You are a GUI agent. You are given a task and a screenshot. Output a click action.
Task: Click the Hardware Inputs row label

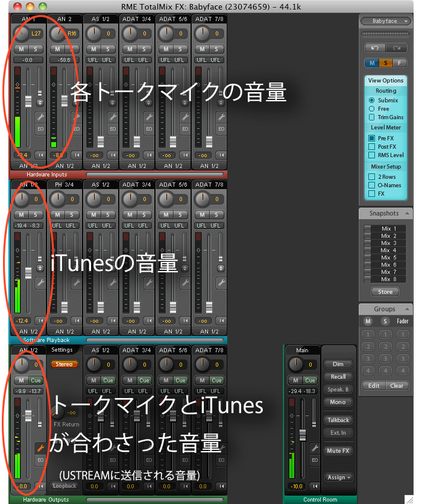coord(46,175)
